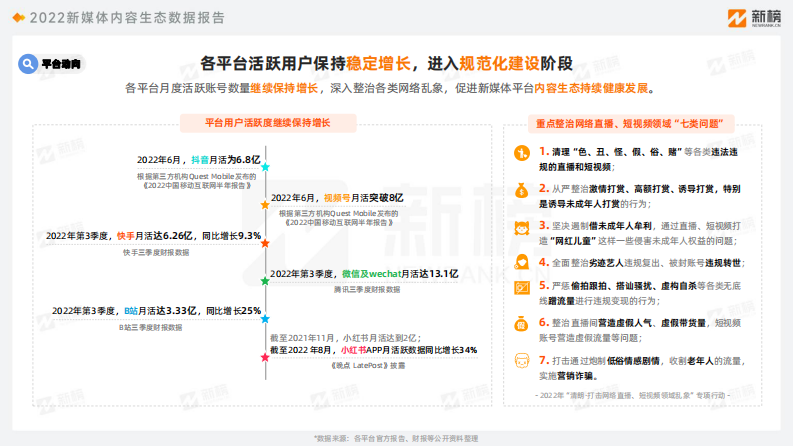This screenshot has height=446, width=793.
Task: Click the bottom data source note 数据来源
Action: tap(396, 438)
